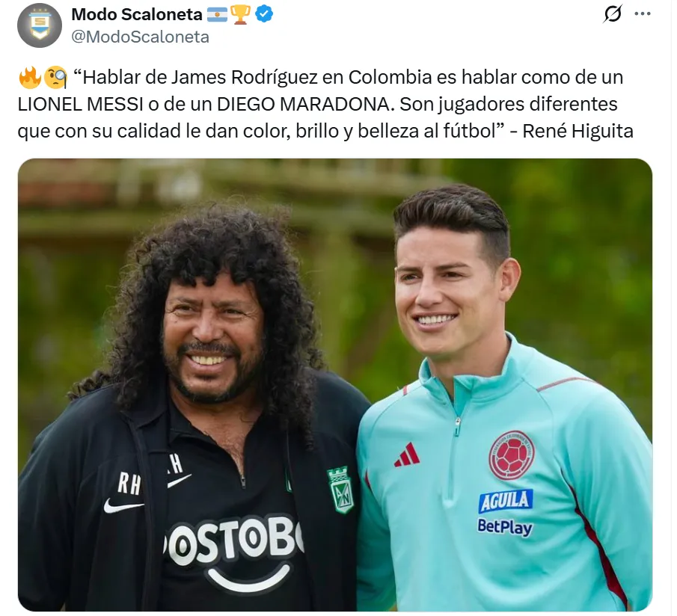
Task: Click the blue AGUILA sponsor logo
Action: (506, 500)
